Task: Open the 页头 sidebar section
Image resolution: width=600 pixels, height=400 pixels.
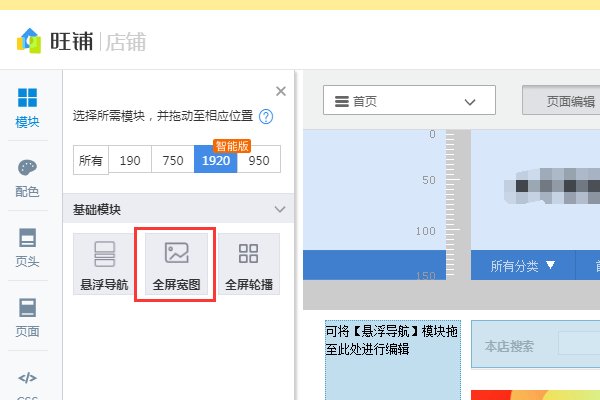Action: [x=28, y=248]
